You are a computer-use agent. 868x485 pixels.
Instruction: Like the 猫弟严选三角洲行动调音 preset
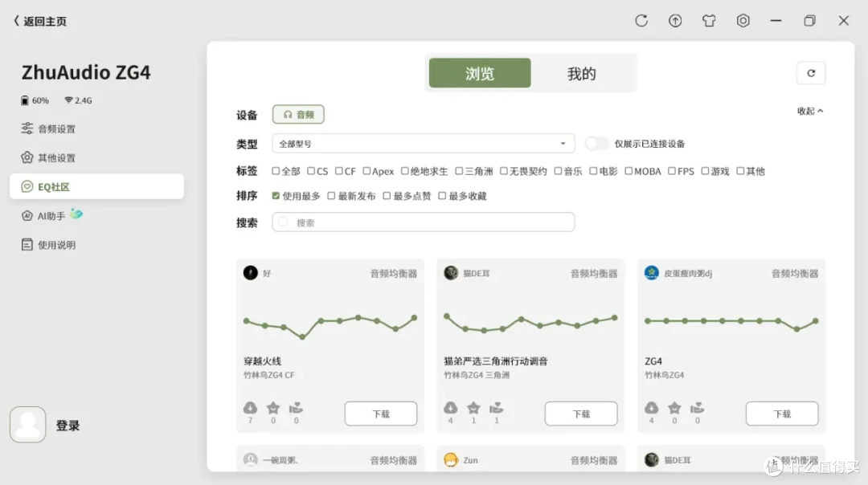point(497,408)
